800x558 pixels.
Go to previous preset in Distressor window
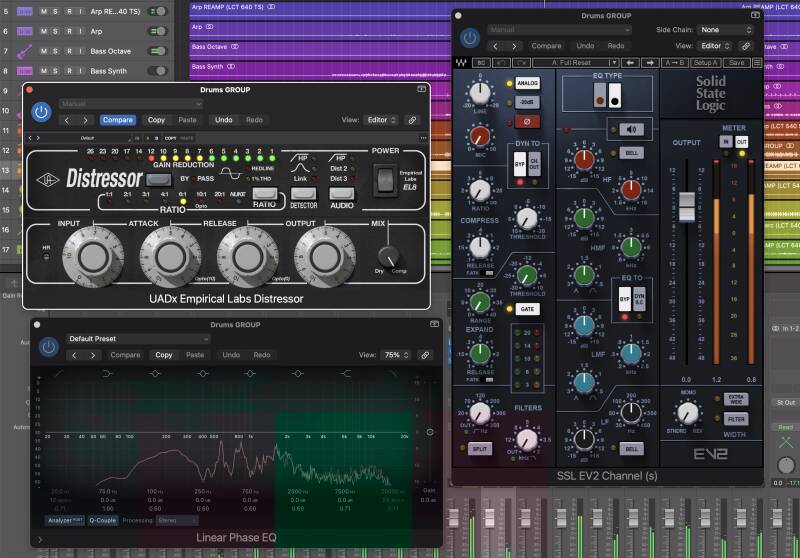[67, 120]
